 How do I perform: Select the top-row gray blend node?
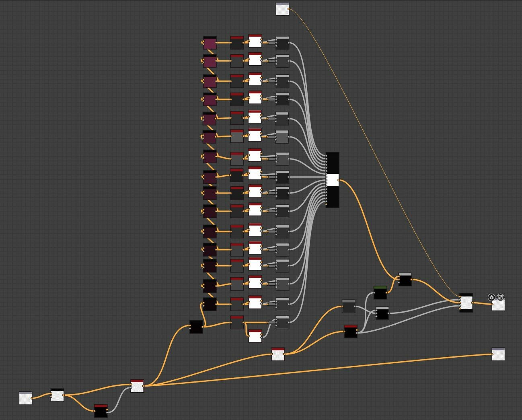[282, 43]
